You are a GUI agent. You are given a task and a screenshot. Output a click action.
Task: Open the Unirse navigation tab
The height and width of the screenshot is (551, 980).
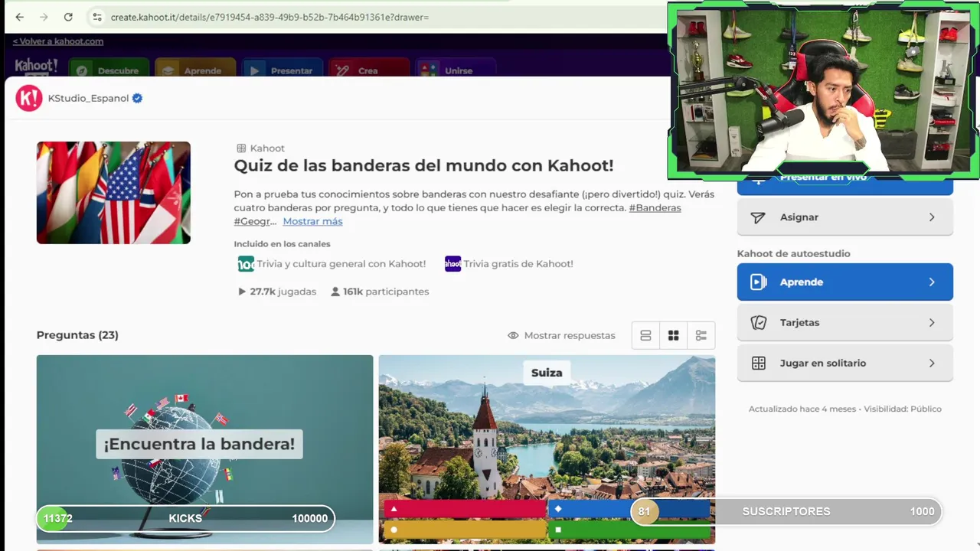coord(456,69)
